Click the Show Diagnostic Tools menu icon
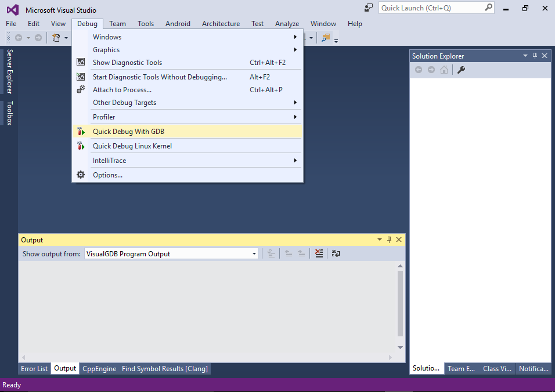555x392 pixels. [81, 62]
